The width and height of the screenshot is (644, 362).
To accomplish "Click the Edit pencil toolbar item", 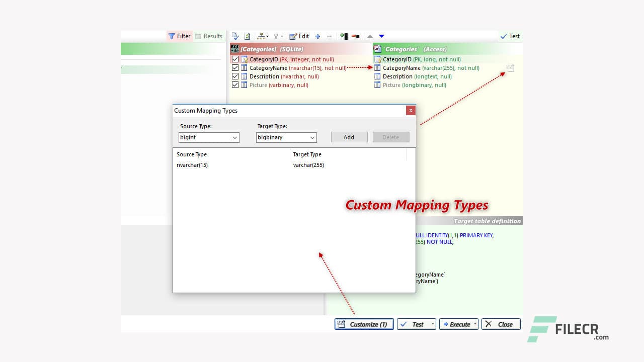I will pos(299,36).
